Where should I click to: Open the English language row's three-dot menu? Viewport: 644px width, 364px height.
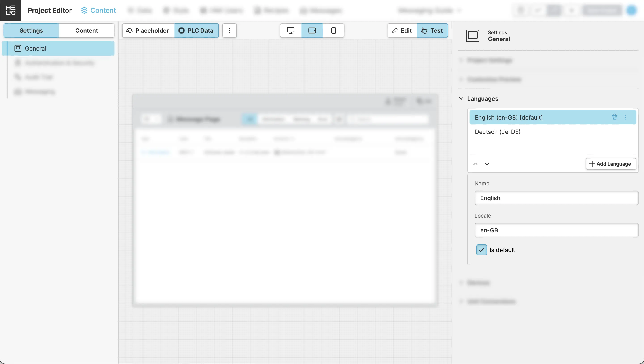point(625,117)
